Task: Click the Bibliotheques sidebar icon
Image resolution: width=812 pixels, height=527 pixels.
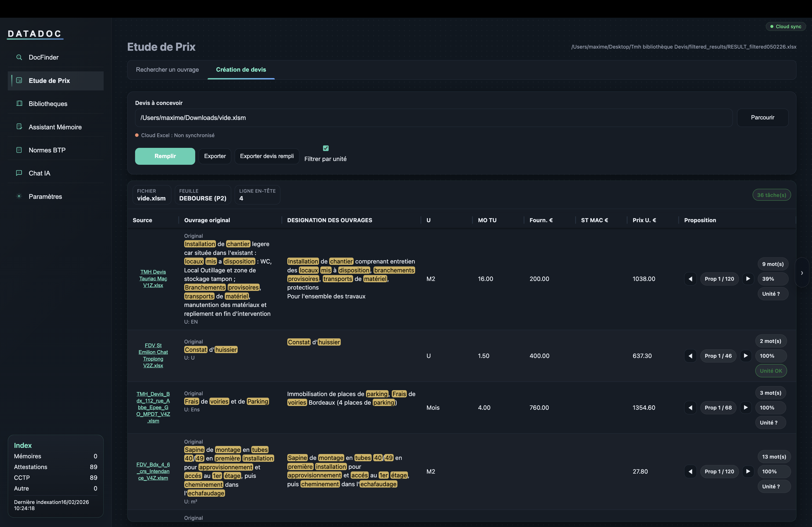Action: click(x=19, y=104)
